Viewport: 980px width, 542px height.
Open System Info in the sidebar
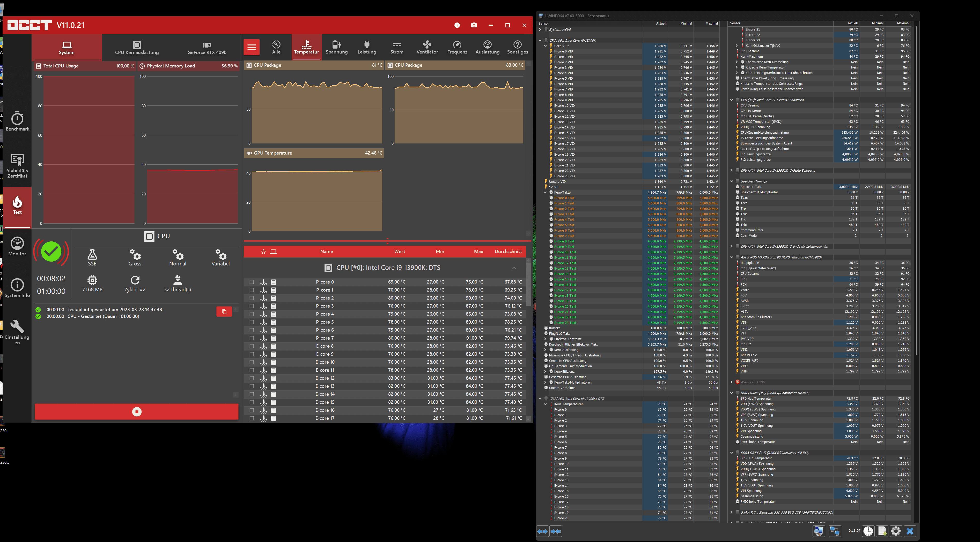coord(17,288)
